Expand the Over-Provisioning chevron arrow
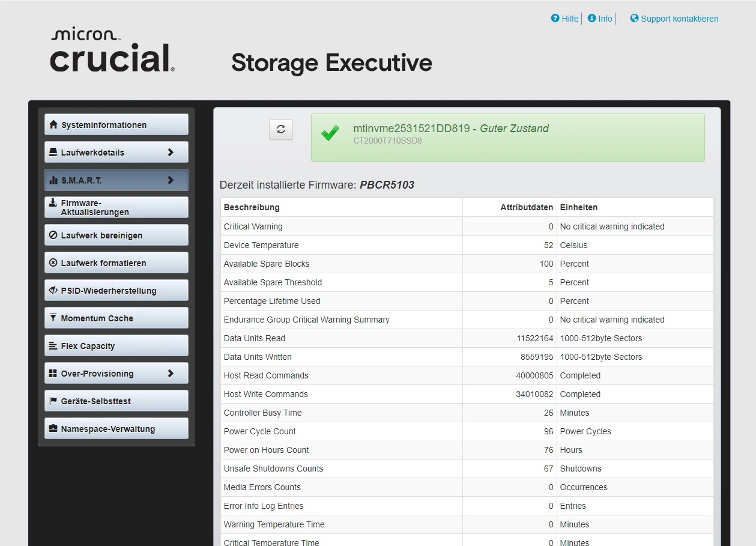 171,374
